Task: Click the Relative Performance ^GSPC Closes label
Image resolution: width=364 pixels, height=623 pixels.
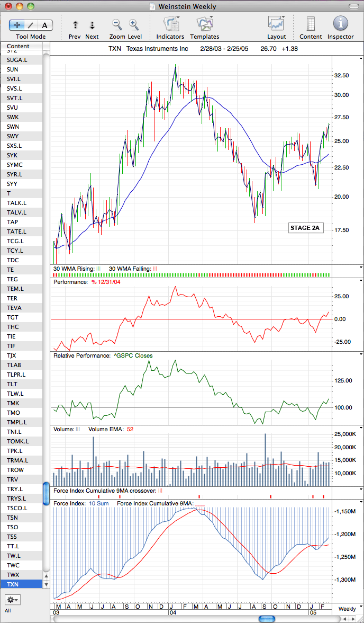Action: click(103, 355)
